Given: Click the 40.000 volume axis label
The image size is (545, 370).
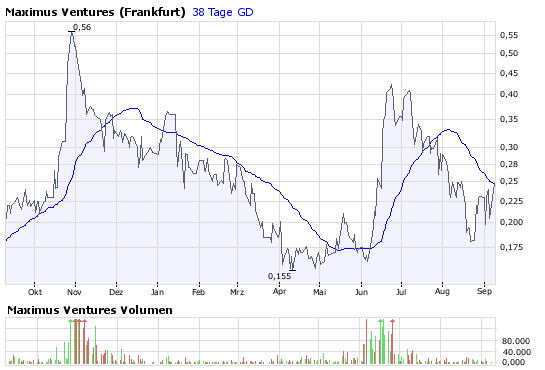Looking at the screenshot, I should [x=516, y=352].
